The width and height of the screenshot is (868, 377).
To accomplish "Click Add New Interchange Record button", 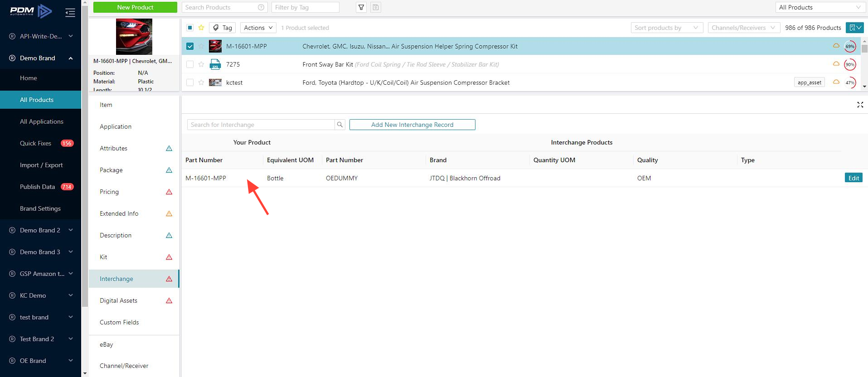I will 412,125.
